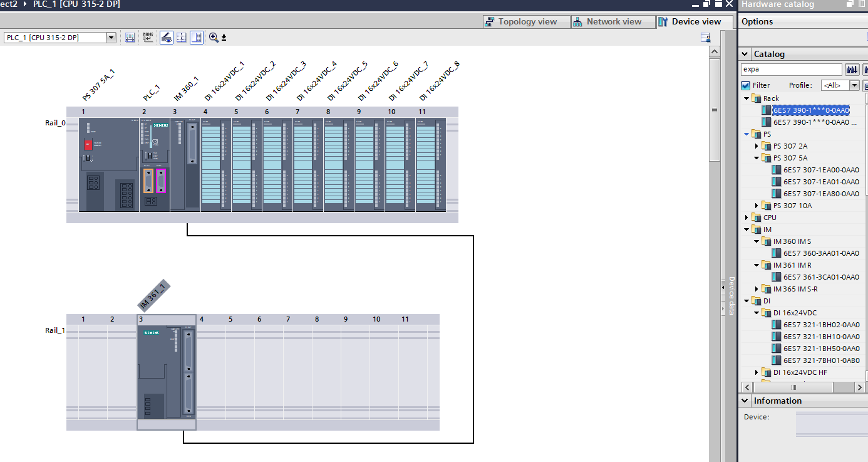Uncheck the Filter checkbox

click(x=745, y=85)
